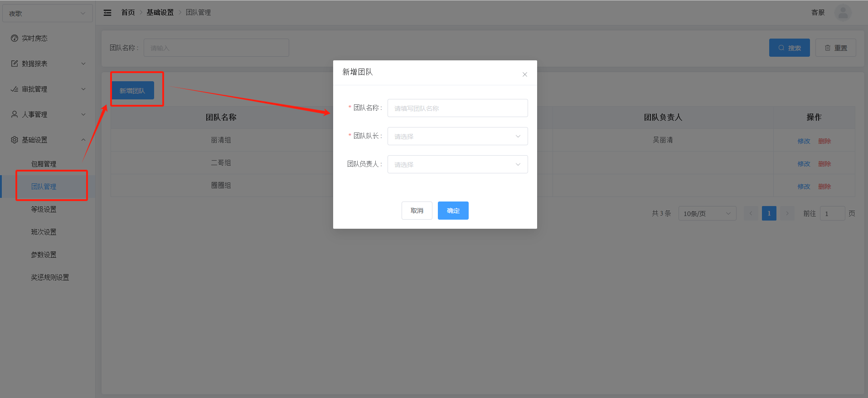Click 删除 for the 丽清组 row
The image size is (868, 398).
[824, 141]
